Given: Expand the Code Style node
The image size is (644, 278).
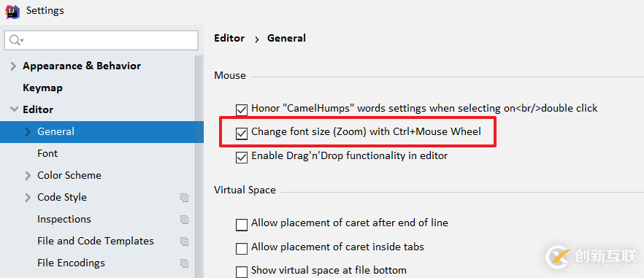Looking at the screenshot, I should coord(28,198).
